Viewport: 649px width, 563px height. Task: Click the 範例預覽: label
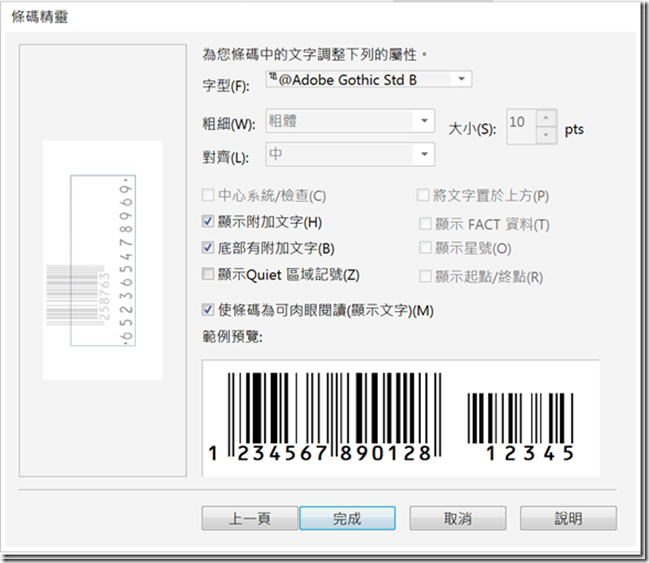click(232, 337)
